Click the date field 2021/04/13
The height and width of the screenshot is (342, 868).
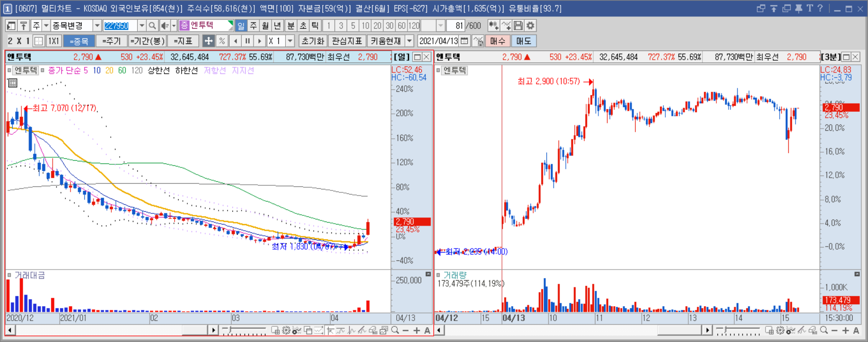pos(438,41)
